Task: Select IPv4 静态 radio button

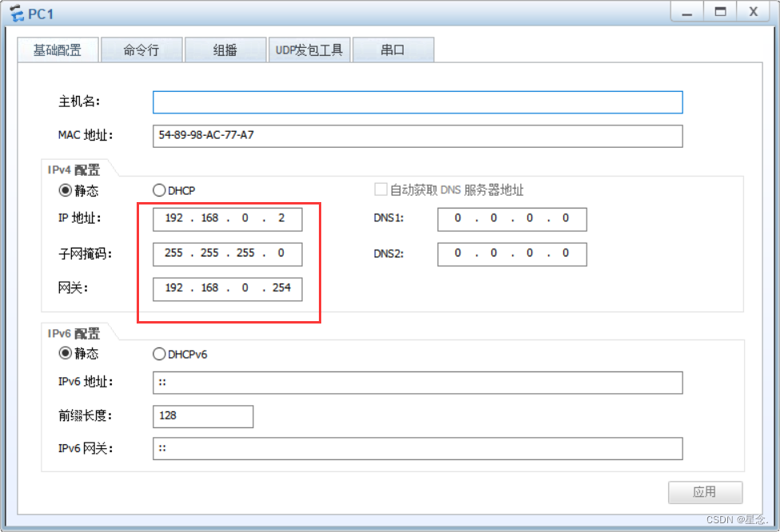Action: [x=66, y=190]
